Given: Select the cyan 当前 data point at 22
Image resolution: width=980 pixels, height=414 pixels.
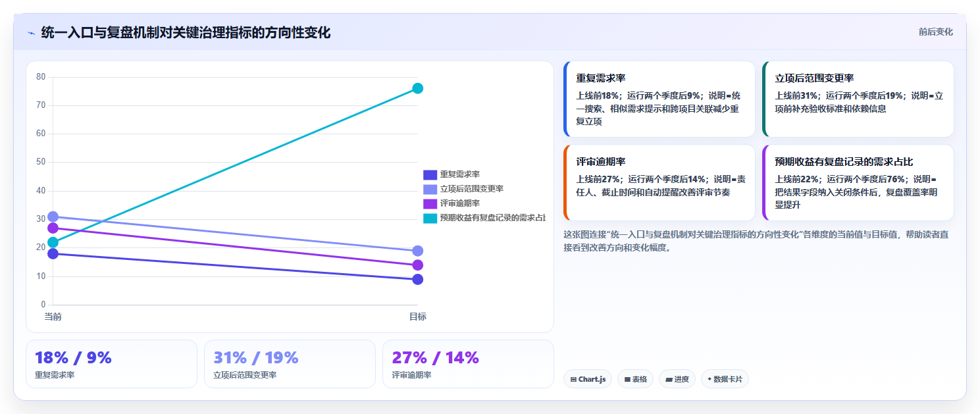Looking at the screenshot, I should (x=53, y=242).
